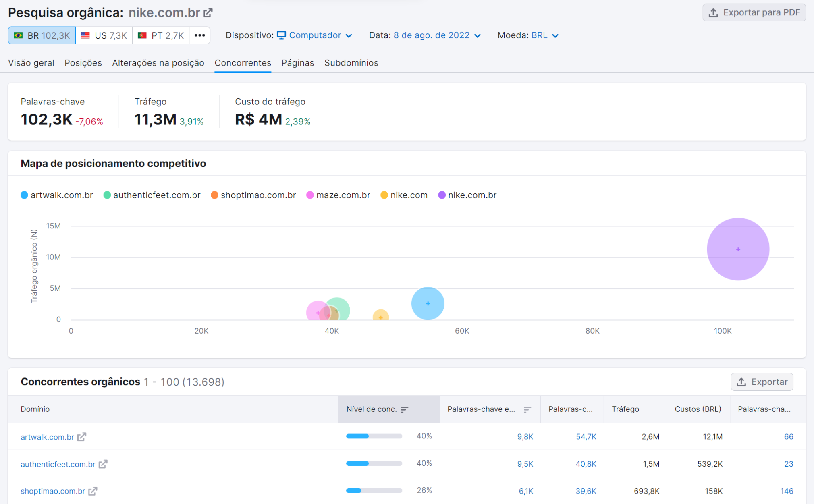Open authenticfeet.com.br external link icon
814x504 pixels.
(x=103, y=464)
